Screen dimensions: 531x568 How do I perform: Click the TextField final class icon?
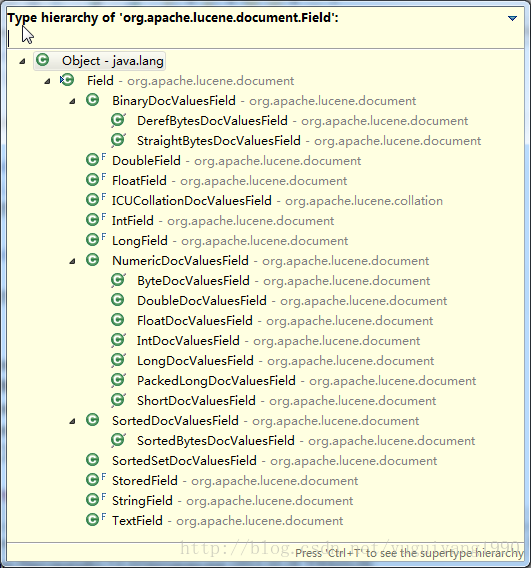[96, 520]
